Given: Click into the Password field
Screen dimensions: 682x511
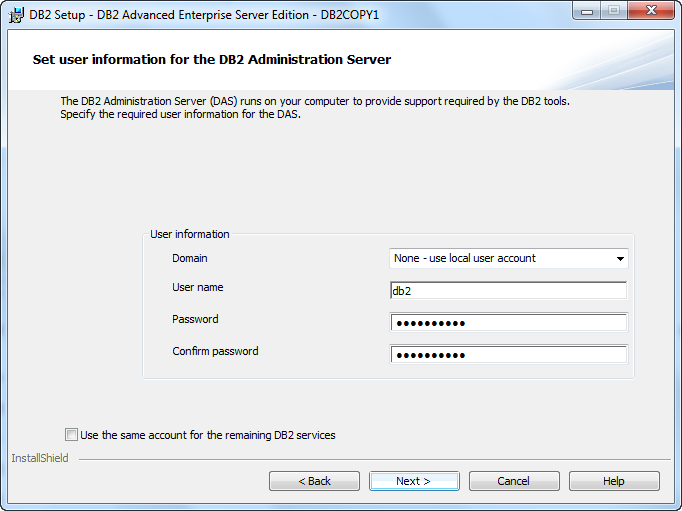Looking at the screenshot, I should (508, 323).
